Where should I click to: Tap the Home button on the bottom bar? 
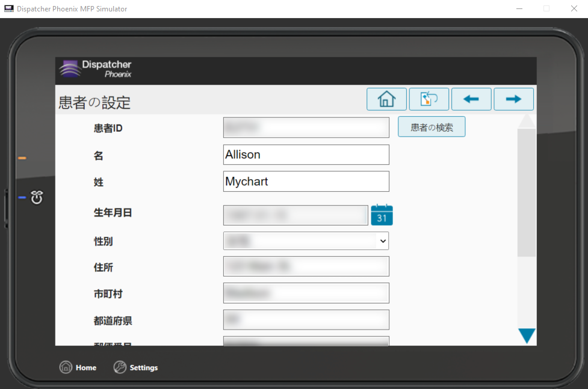78,367
